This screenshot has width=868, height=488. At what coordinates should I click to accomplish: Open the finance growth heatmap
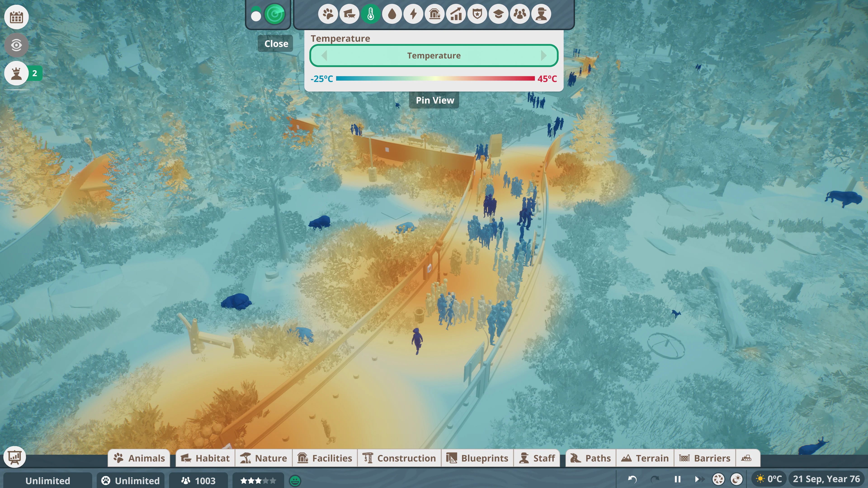pos(456,14)
